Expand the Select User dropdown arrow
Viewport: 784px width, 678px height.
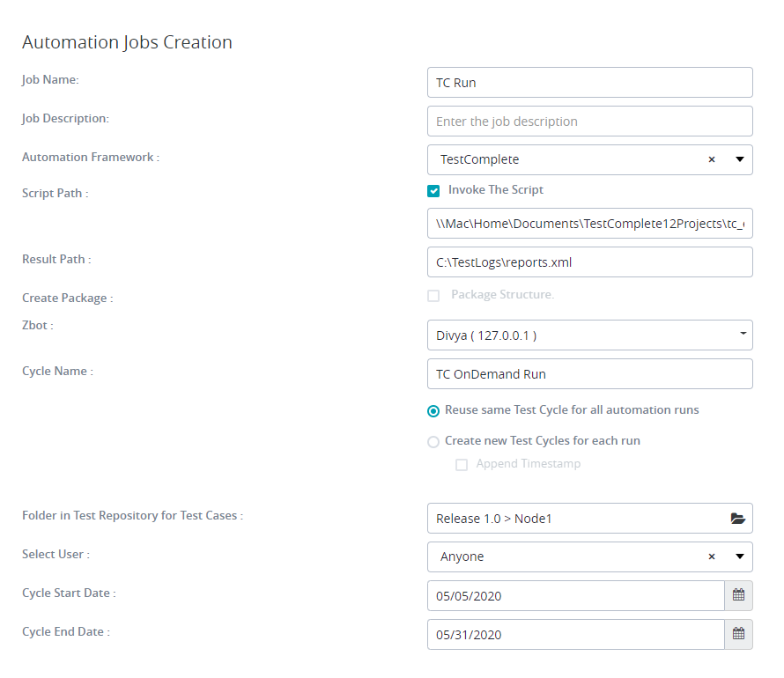point(739,557)
